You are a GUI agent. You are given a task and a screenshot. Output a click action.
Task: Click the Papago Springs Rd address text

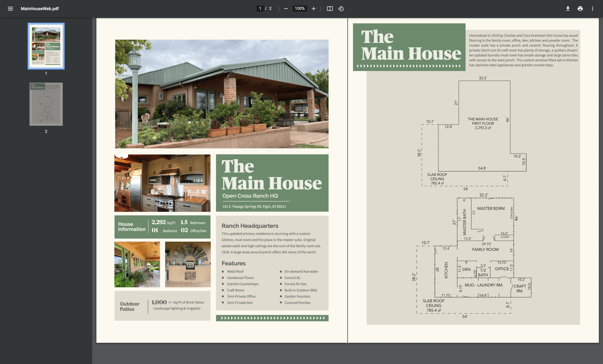tap(254, 206)
